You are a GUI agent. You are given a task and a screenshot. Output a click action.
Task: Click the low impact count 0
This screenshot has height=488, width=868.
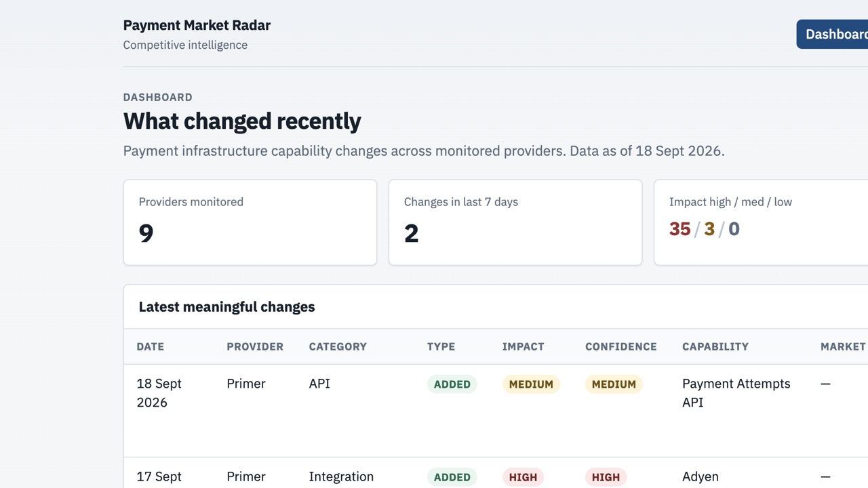click(x=734, y=229)
